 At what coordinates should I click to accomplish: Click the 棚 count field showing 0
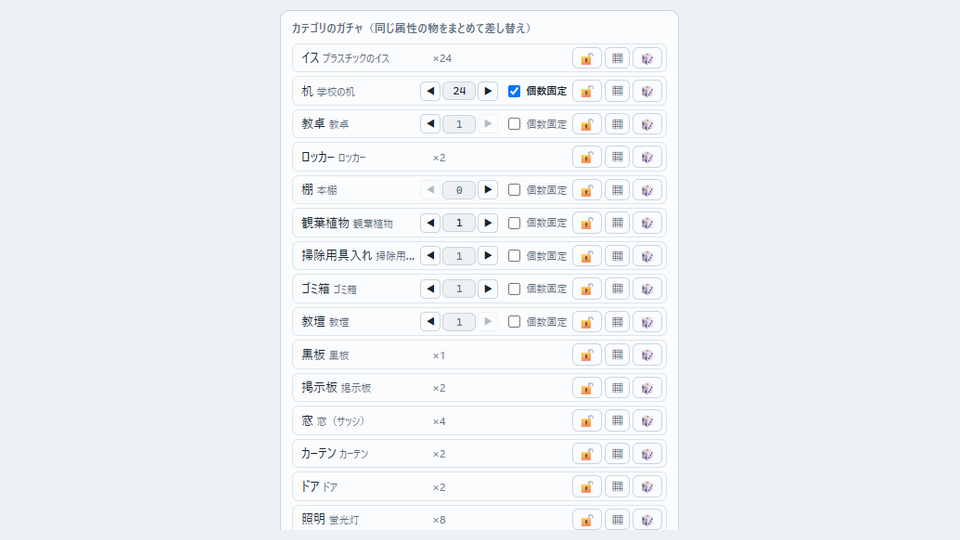(x=459, y=190)
